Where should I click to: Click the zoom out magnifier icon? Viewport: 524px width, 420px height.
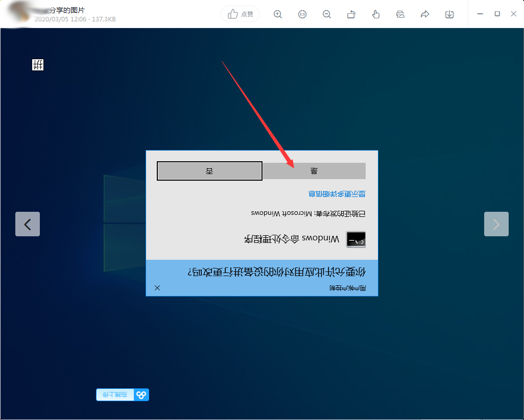327,14
